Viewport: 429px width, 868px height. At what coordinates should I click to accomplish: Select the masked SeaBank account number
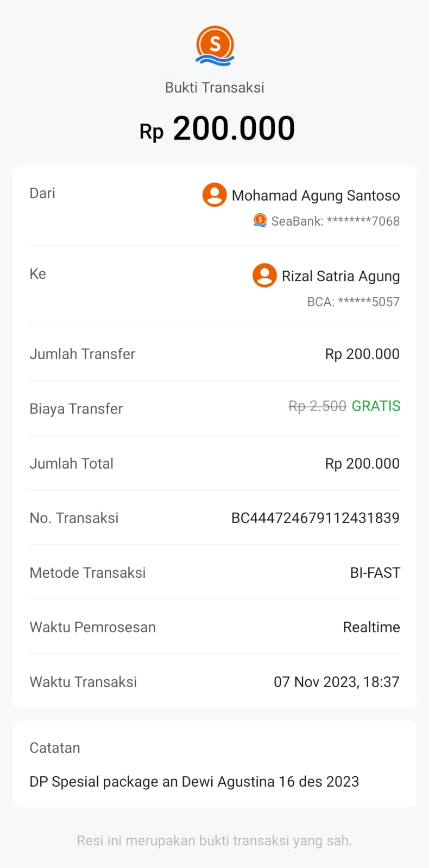click(335, 221)
